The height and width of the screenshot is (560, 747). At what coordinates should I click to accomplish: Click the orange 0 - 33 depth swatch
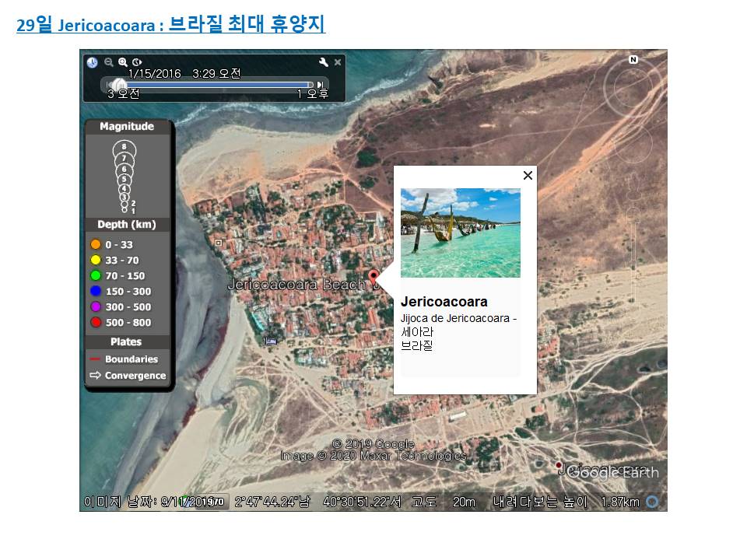pos(96,244)
